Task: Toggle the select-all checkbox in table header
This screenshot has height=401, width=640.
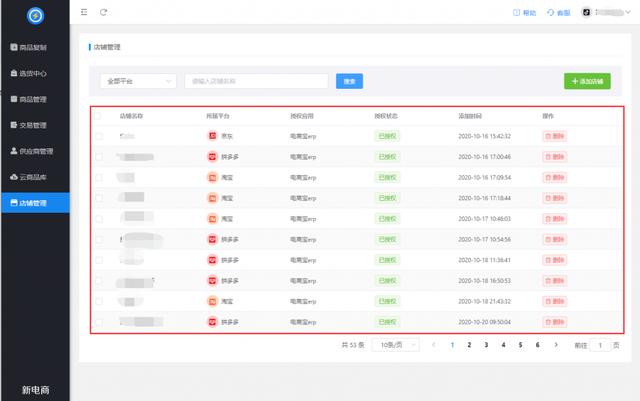Action: tap(98, 116)
